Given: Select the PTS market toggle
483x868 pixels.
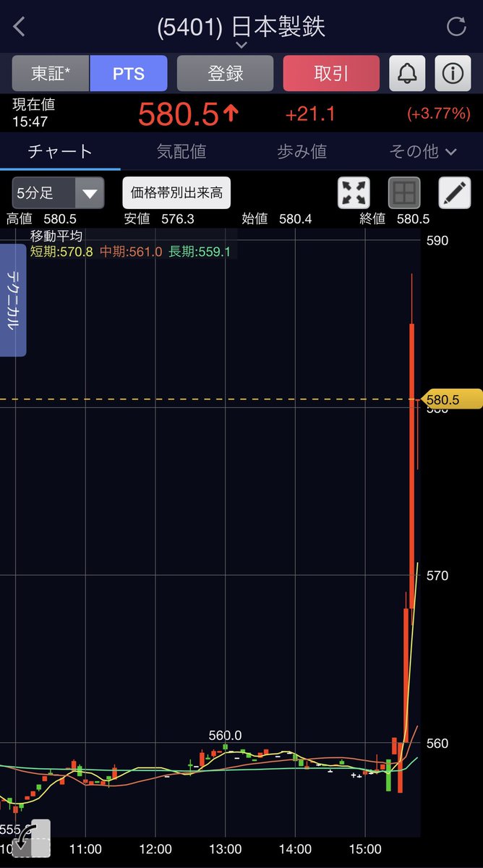Looking at the screenshot, I should (x=129, y=73).
